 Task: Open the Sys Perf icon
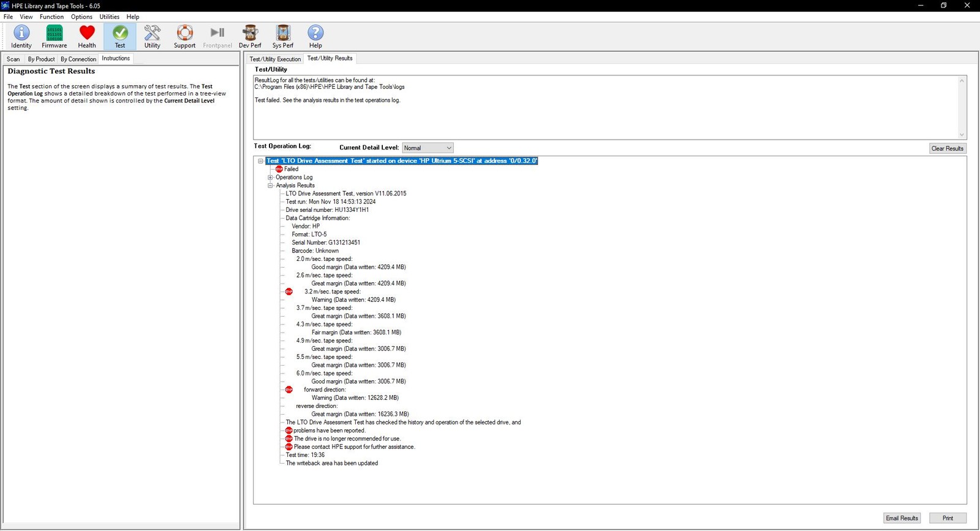click(283, 36)
